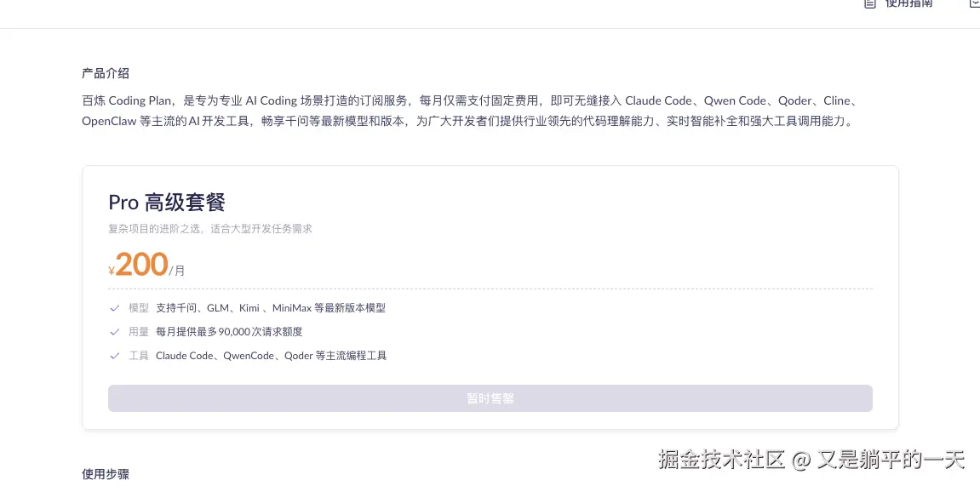980x486 pixels.
Task: Click the 模型 label in the feature list
Action: [x=139, y=308]
